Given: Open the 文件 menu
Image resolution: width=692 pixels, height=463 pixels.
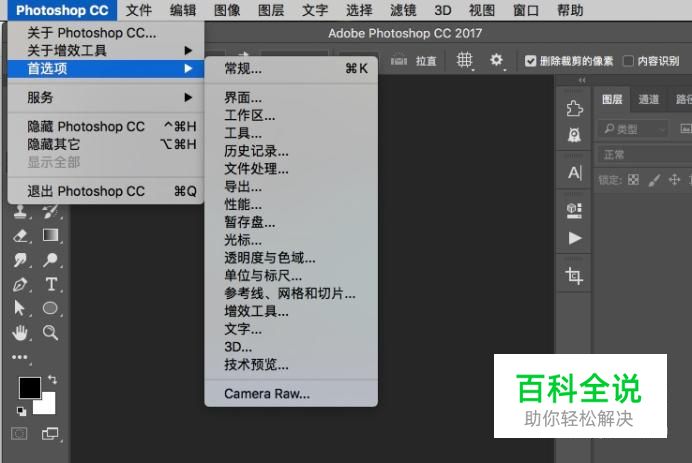Looking at the screenshot, I should (x=139, y=10).
